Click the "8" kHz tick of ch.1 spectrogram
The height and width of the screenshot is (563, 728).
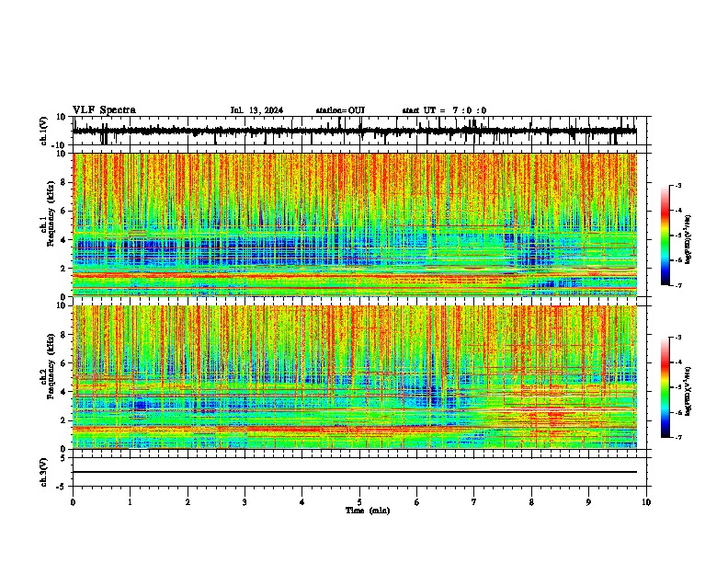click(x=63, y=182)
